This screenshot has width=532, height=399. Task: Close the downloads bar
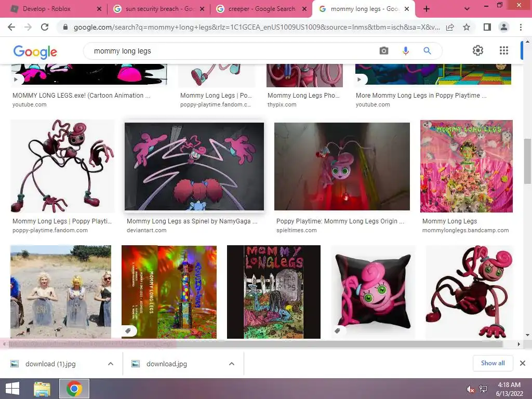523,363
